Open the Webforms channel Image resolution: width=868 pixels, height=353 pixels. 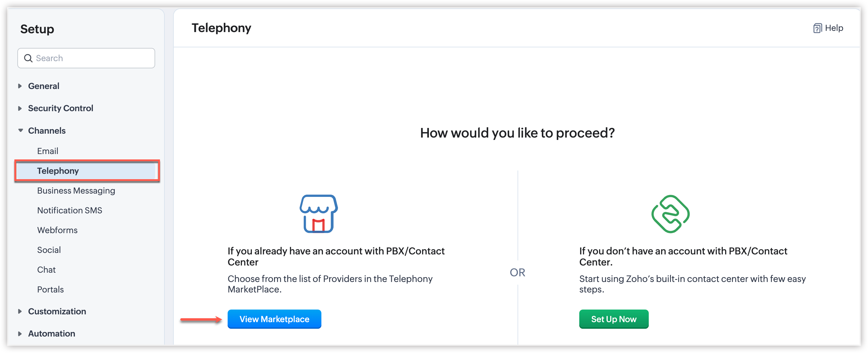(57, 230)
